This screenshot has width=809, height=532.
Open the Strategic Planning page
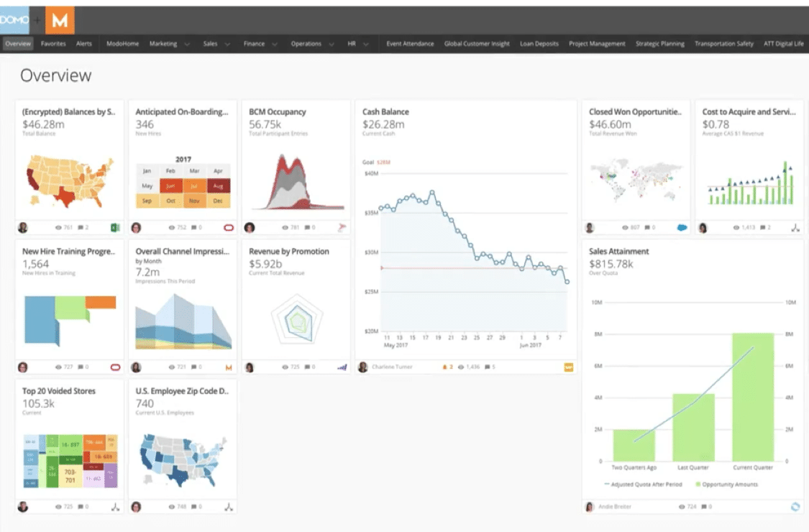click(659, 43)
